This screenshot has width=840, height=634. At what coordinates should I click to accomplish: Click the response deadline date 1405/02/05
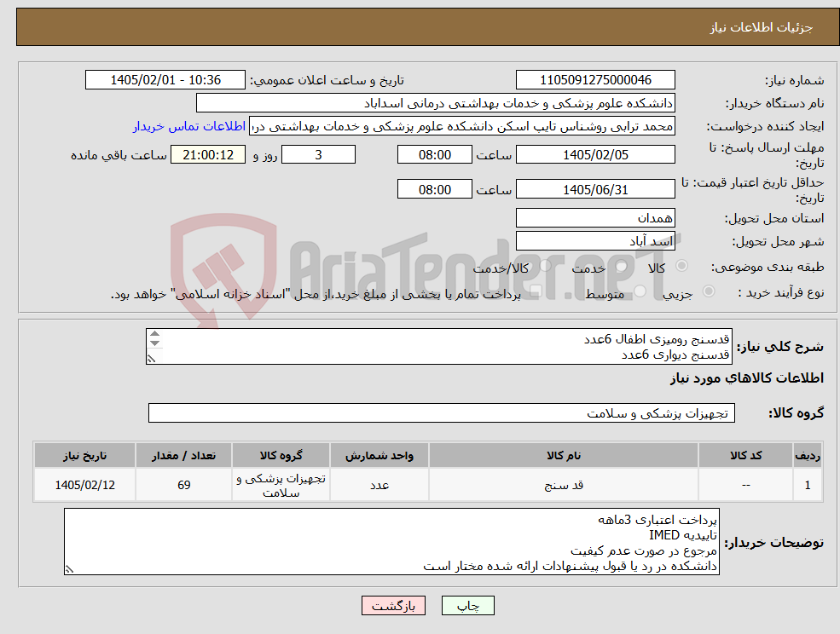click(x=595, y=155)
